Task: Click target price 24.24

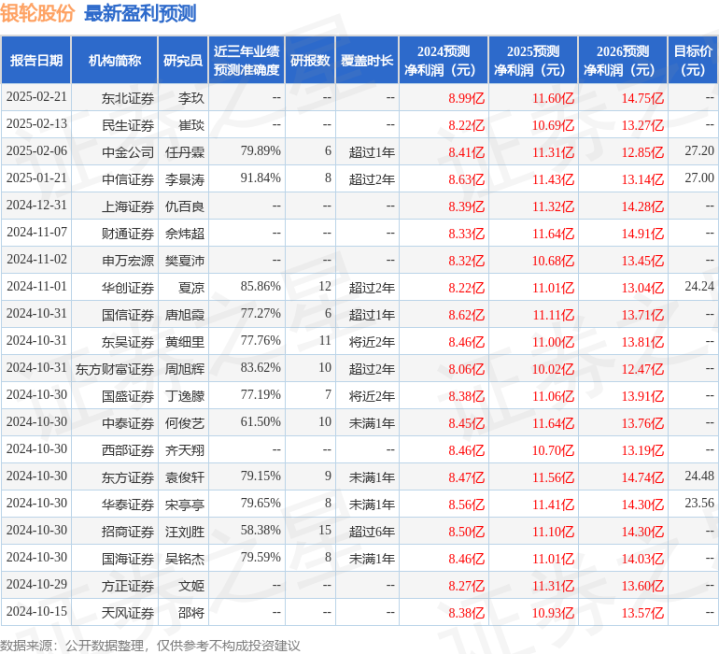Action: pyautogui.click(x=699, y=287)
